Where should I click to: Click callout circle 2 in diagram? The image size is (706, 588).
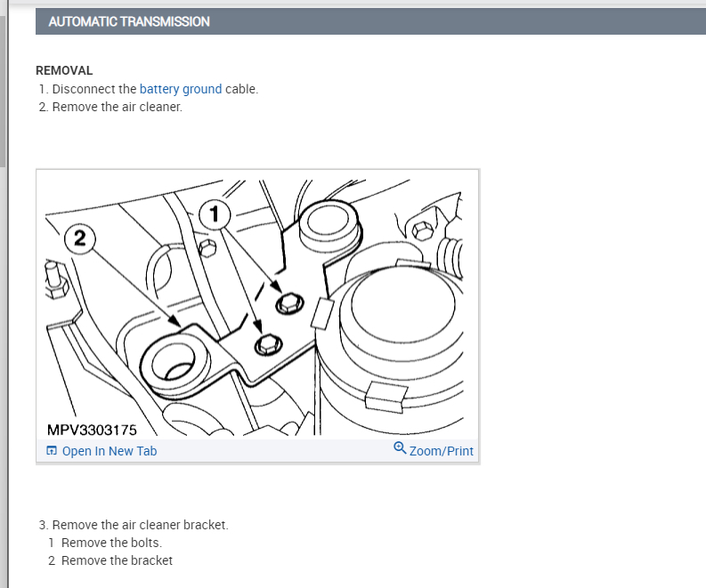(x=80, y=238)
